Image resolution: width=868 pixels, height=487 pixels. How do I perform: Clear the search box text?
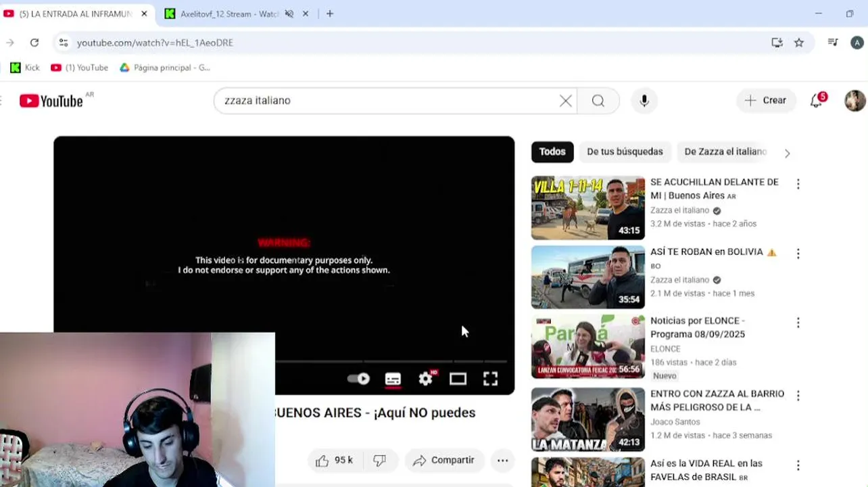coord(566,101)
